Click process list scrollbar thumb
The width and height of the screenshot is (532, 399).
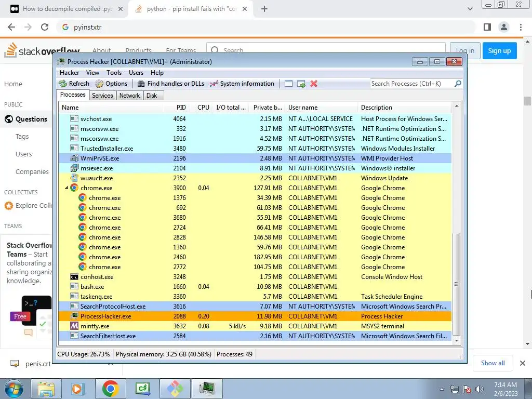[457, 284]
